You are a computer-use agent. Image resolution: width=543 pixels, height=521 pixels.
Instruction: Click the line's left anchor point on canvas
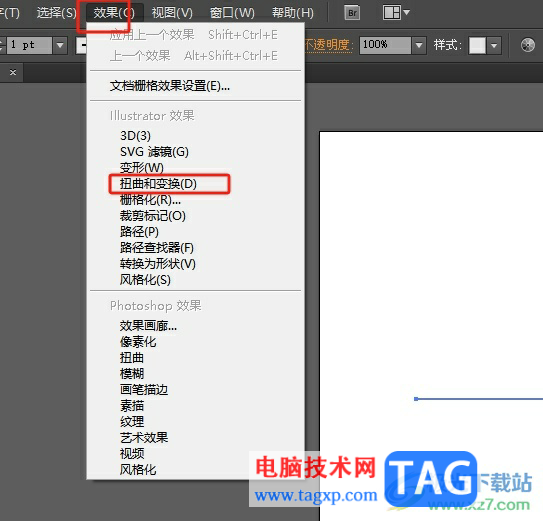tap(416, 399)
